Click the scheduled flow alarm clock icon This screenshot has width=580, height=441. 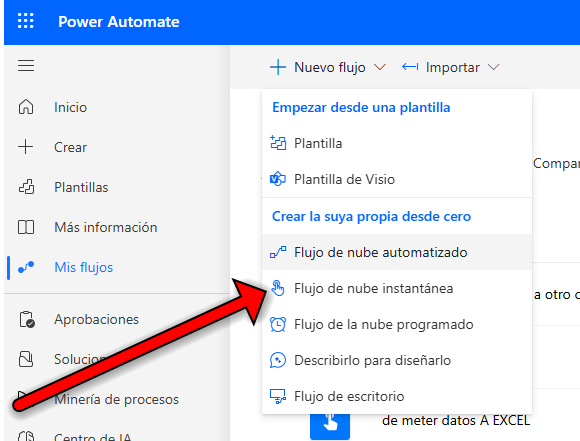tap(278, 324)
